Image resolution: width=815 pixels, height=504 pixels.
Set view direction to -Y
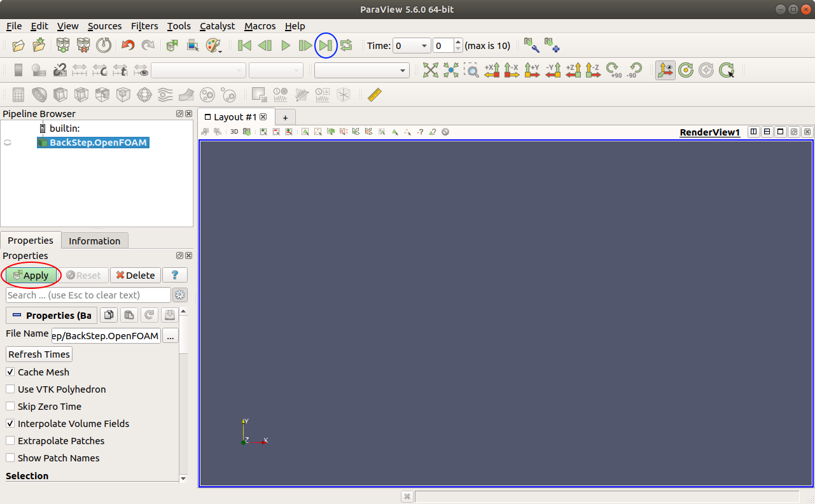pyautogui.click(x=553, y=70)
